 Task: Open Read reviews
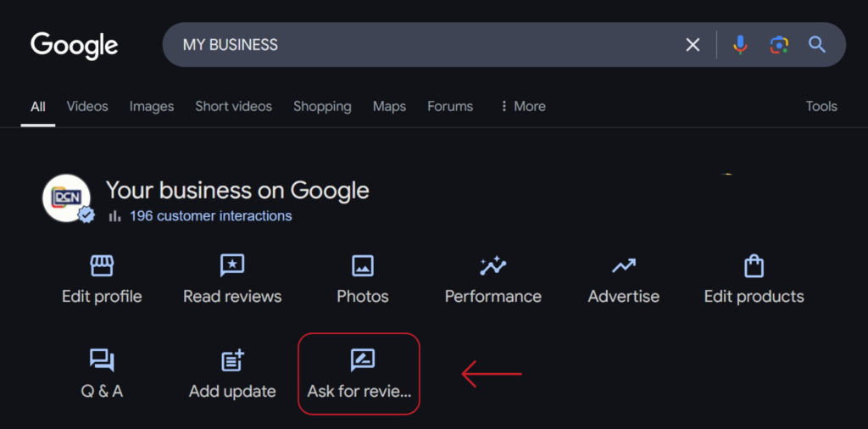click(232, 279)
